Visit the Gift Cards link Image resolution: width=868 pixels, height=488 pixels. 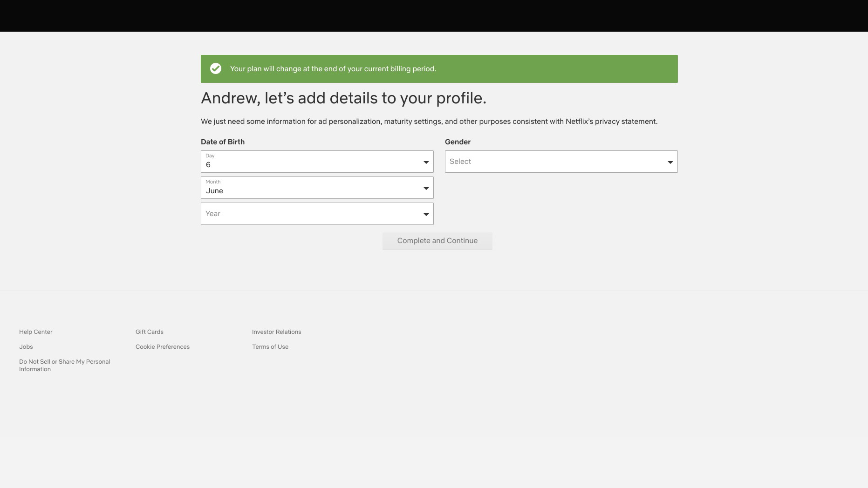(x=150, y=332)
